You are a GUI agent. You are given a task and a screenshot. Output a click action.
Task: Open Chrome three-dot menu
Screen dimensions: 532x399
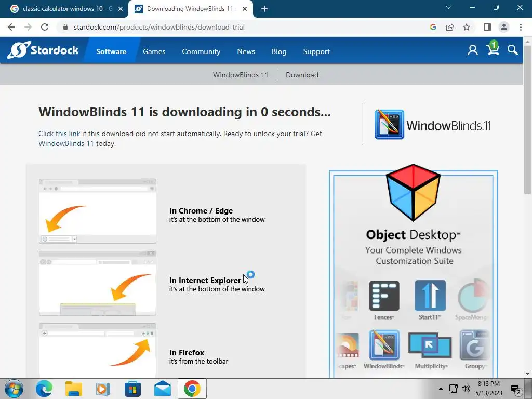tap(521, 27)
